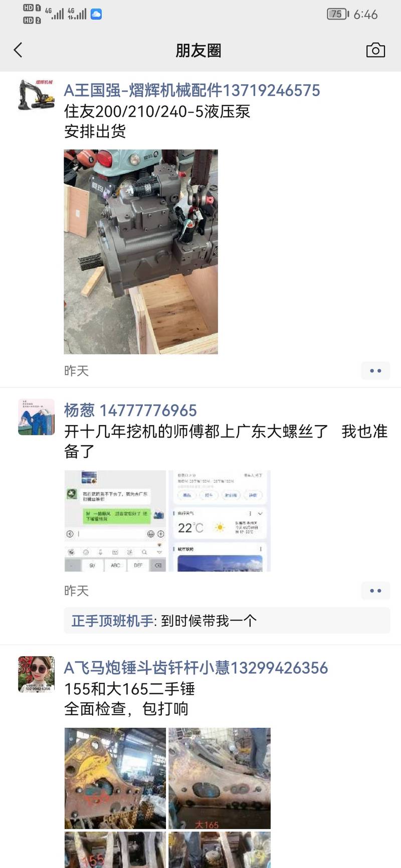View the yellow hammer photo
The width and height of the screenshot is (401, 868).
(x=115, y=778)
